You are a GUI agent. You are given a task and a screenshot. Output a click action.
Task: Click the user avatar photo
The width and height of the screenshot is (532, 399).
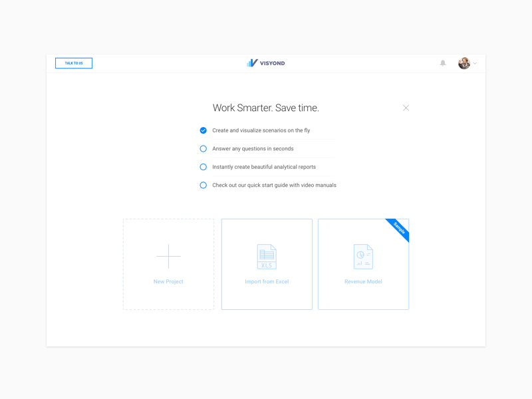coord(464,63)
